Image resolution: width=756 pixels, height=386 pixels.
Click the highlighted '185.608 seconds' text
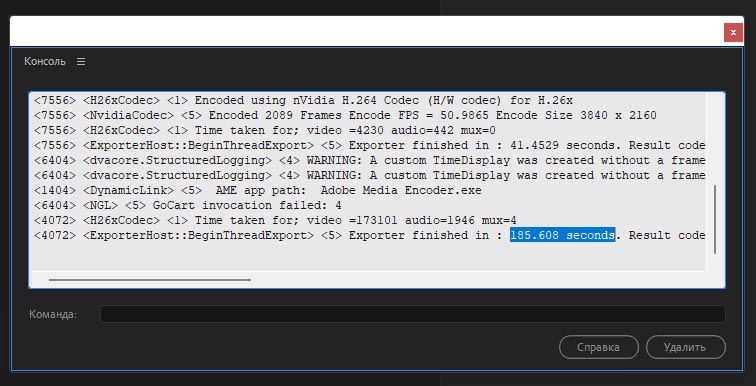point(562,235)
